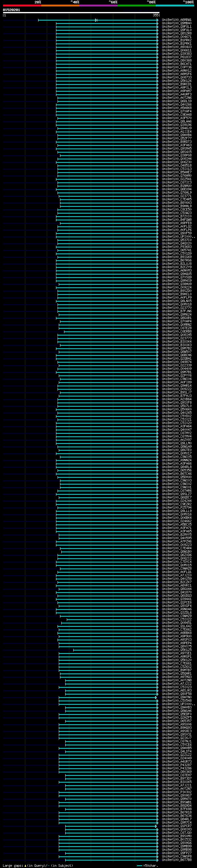The image size is (197, 868).
Task: Select the label UniRef100_P61837
Action: [176, 57]
